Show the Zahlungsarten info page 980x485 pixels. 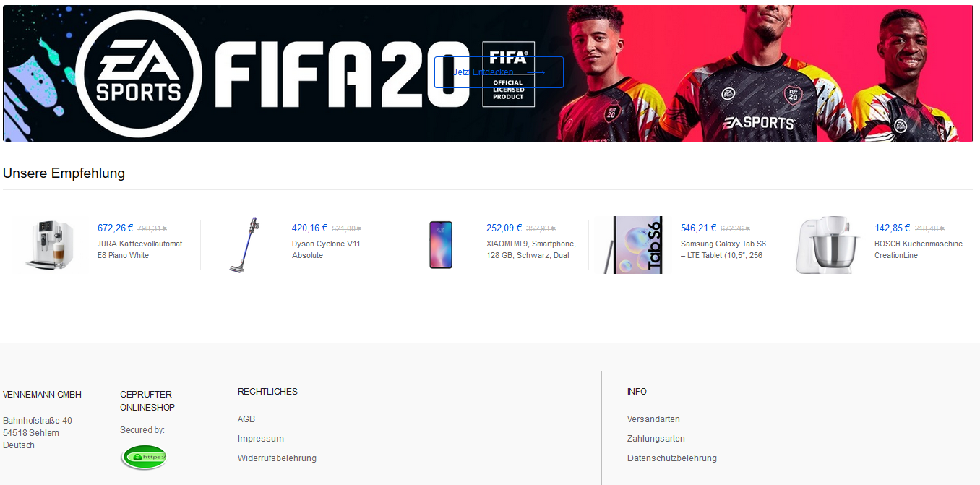click(656, 439)
